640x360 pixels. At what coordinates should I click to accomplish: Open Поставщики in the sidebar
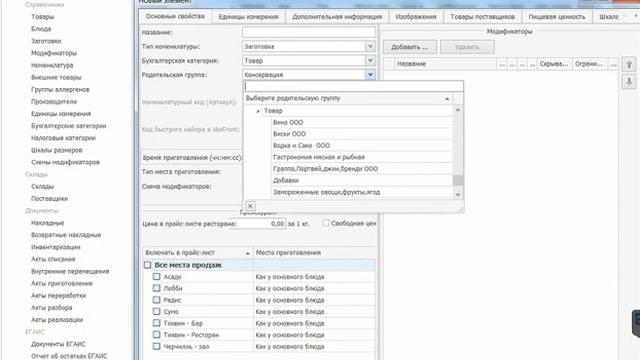(x=49, y=199)
